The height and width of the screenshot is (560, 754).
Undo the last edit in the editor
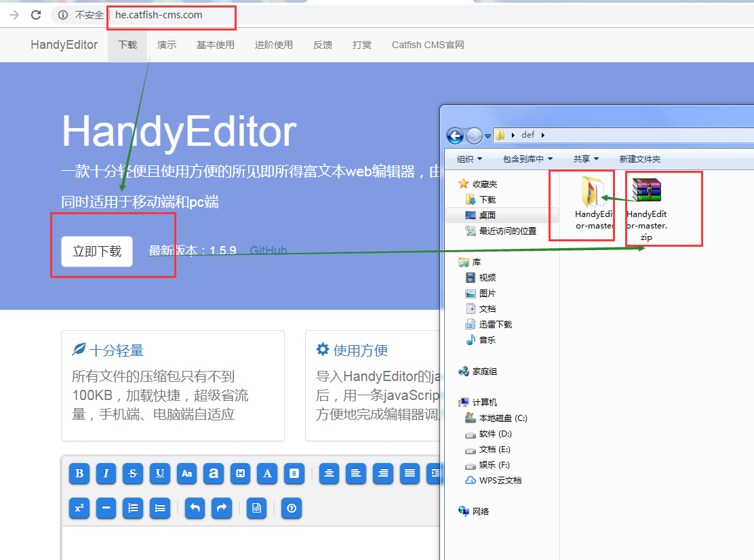click(x=195, y=508)
